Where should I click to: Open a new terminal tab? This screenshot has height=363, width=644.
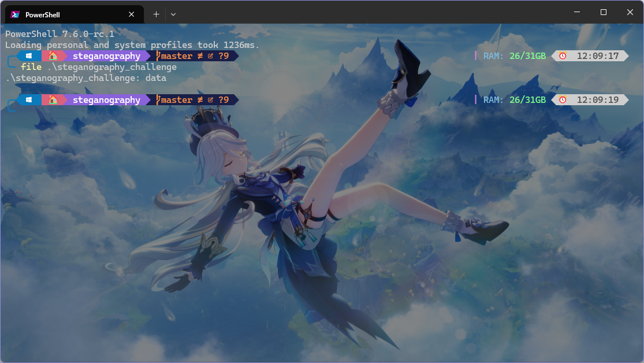[x=156, y=14]
